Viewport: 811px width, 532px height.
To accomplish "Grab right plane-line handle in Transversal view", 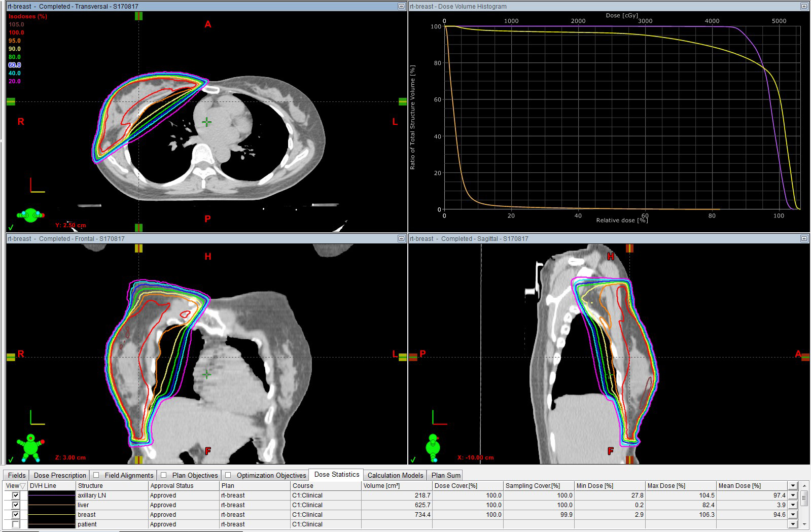I will [x=403, y=102].
